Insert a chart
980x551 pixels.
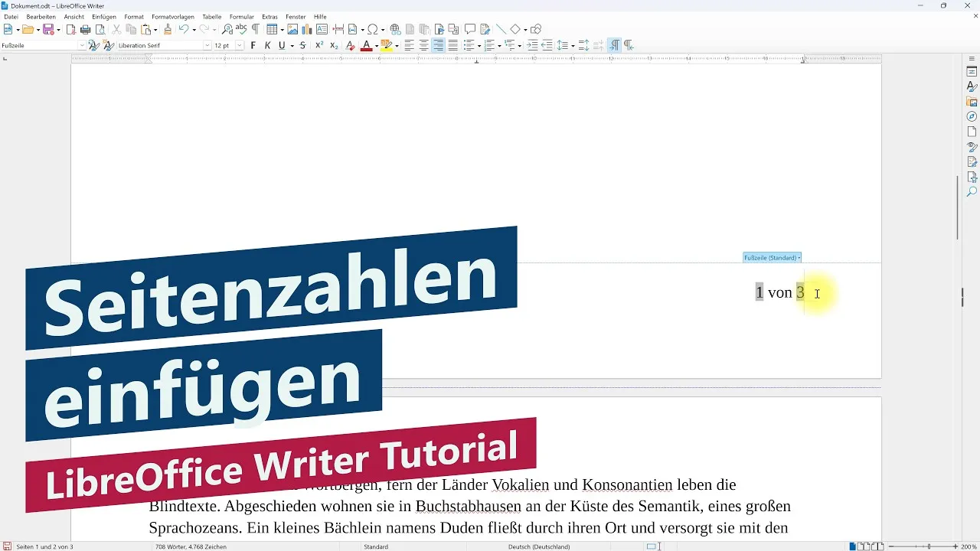(306, 30)
